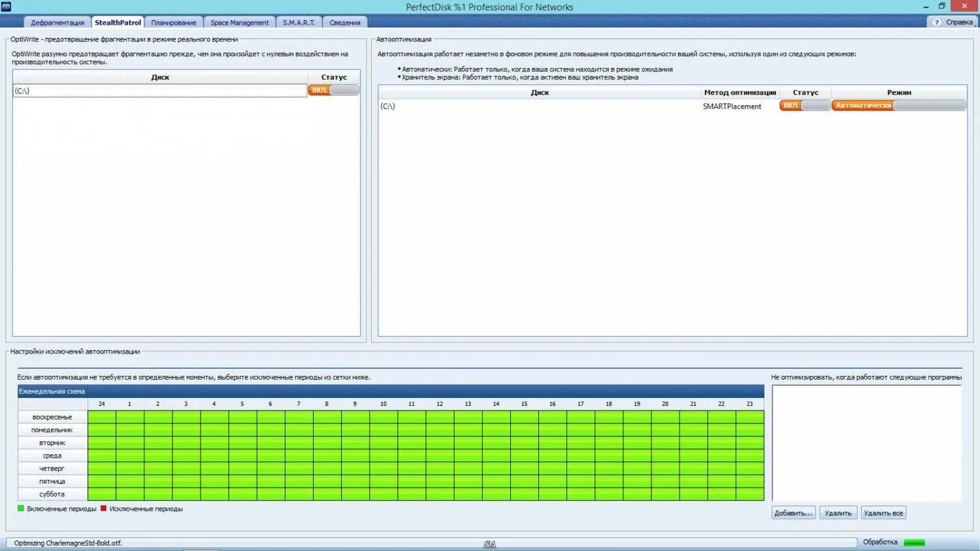Click Добавить... button for excluded programs
The width and height of the screenshot is (980, 551).
point(794,513)
